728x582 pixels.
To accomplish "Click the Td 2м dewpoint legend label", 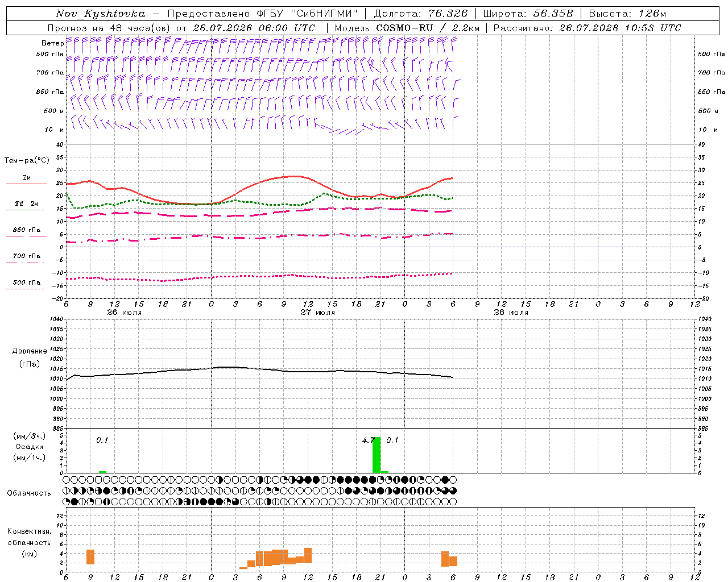I will pyautogui.click(x=26, y=203).
